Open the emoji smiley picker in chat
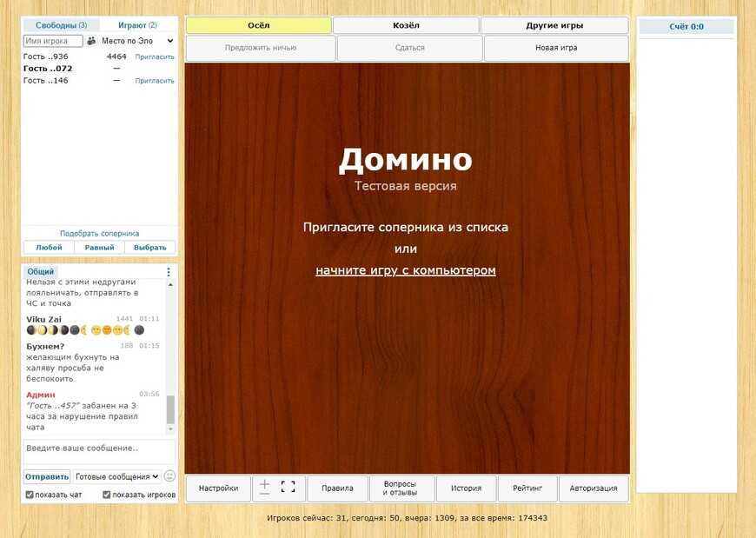756x538 pixels. (169, 476)
